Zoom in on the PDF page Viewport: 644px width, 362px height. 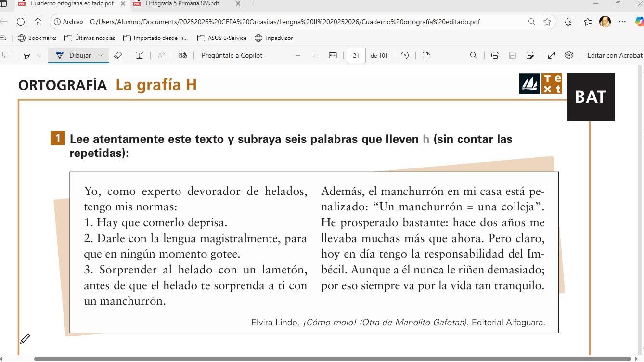[315, 55]
